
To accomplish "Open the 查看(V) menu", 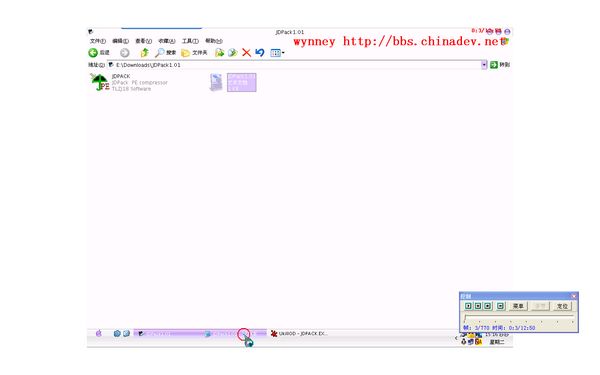I will click(143, 41).
